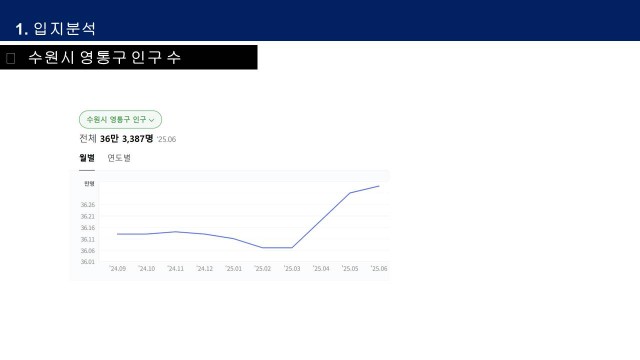Viewport: 640px width, 360px height.
Task: Click the slide title 1. 입지분석
Action: point(56,29)
